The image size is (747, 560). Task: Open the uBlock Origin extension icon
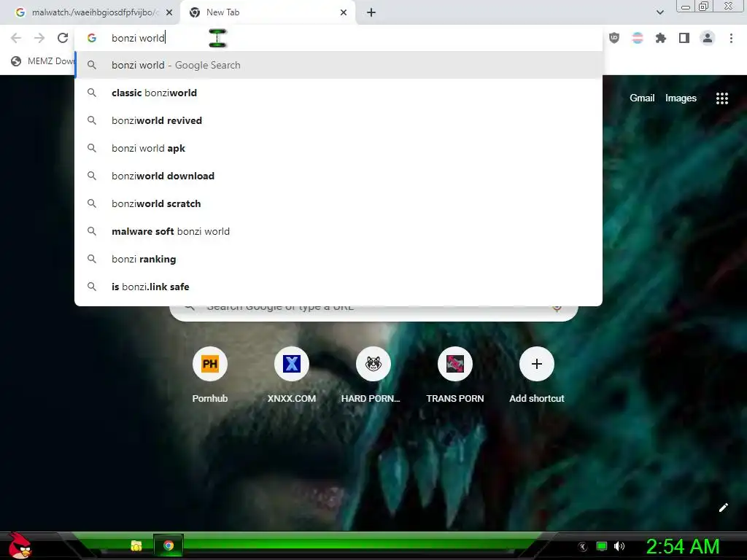[614, 38]
